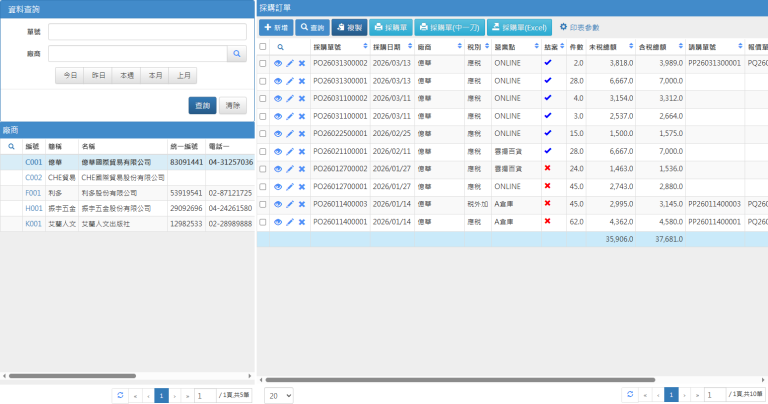Open 印表參數 print settings gear

pos(578,27)
